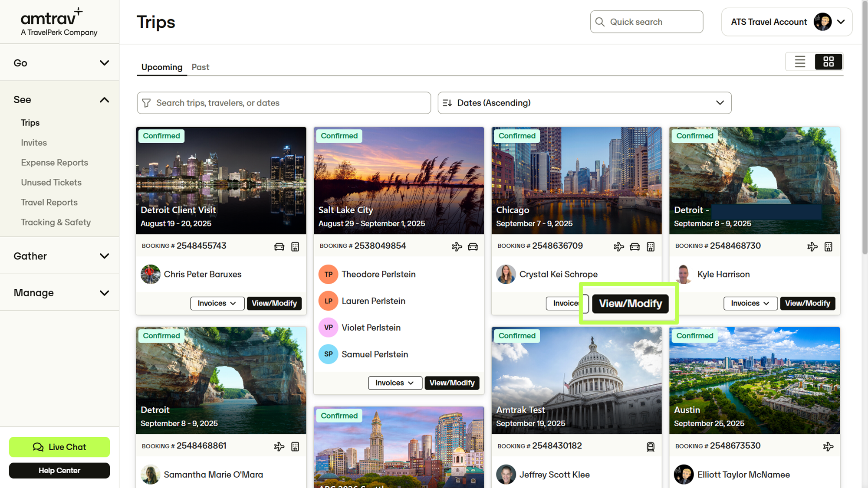The image size is (868, 488).
Task: Click Crystal Kei Schrope's avatar
Action: click(506, 274)
